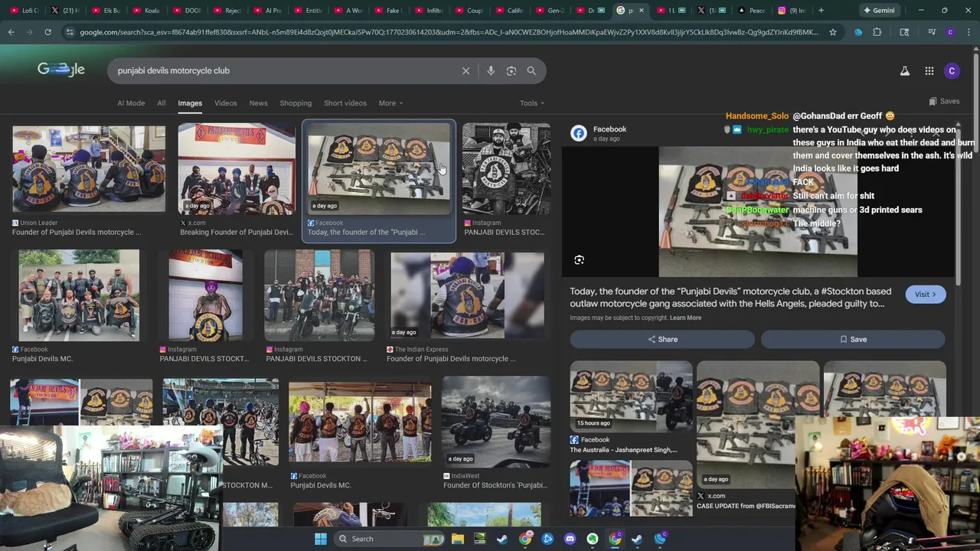Open a new browser tab
The width and height of the screenshot is (980, 551).
pos(821,10)
